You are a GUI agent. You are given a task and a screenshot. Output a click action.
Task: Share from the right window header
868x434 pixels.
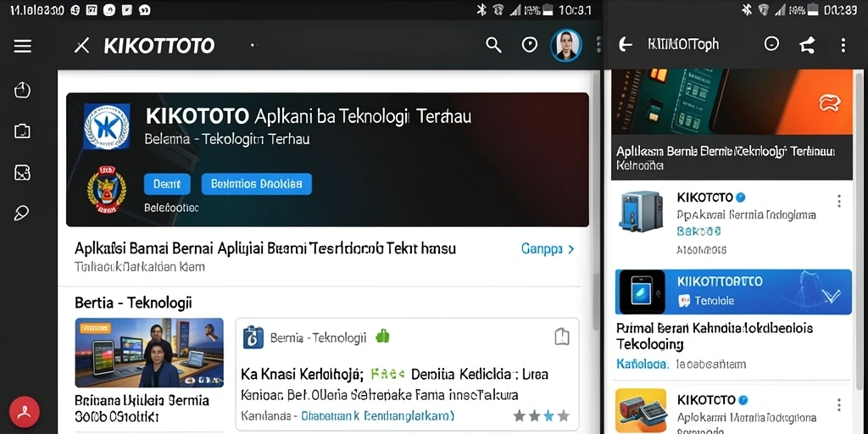click(x=807, y=45)
